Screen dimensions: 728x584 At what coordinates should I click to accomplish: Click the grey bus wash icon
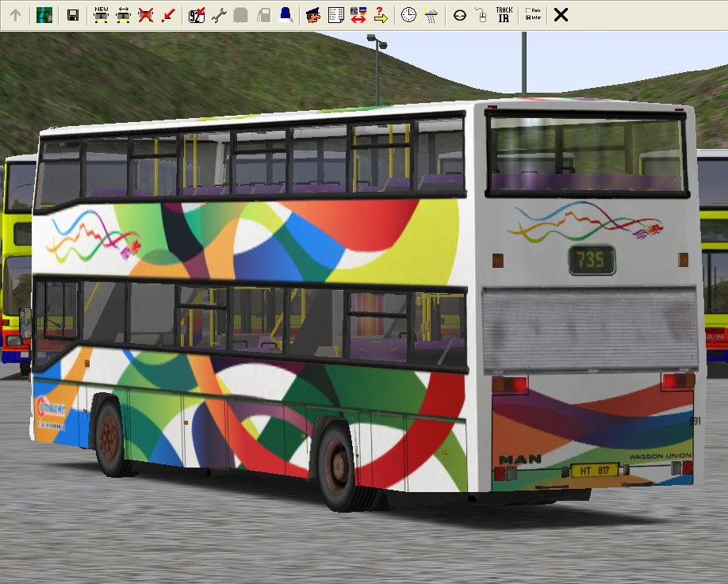pyautogui.click(x=240, y=15)
